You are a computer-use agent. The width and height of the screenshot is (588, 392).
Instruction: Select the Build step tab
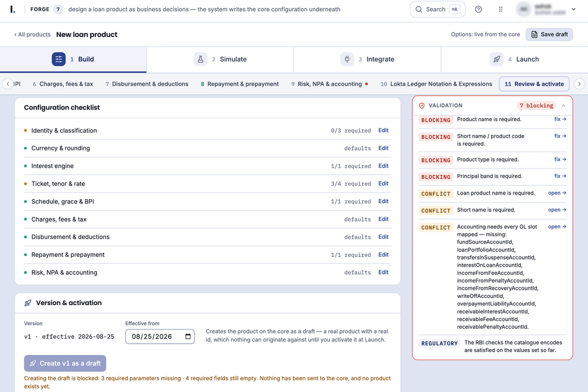tap(73, 59)
